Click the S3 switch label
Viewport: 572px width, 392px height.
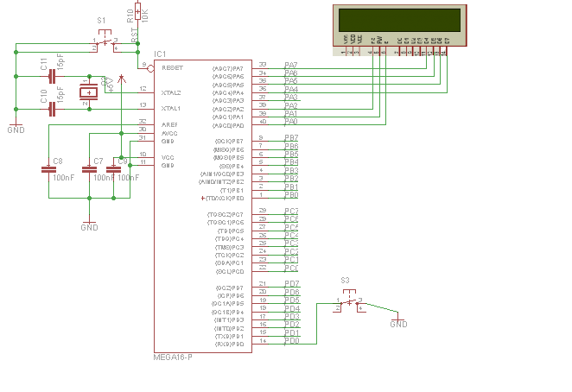pyautogui.click(x=345, y=280)
